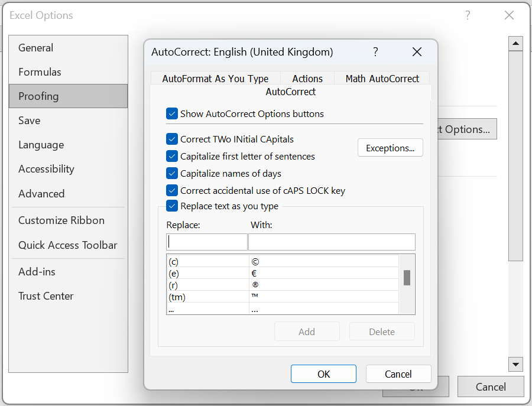Click the ™ symbol in the list
This screenshot has width=532, height=406.
pyautogui.click(x=255, y=295)
